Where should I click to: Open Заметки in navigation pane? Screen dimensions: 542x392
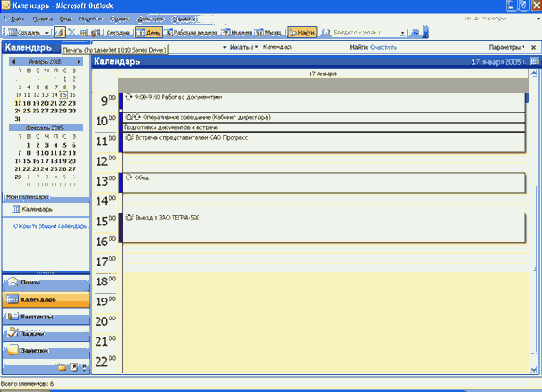[x=46, y=351]
